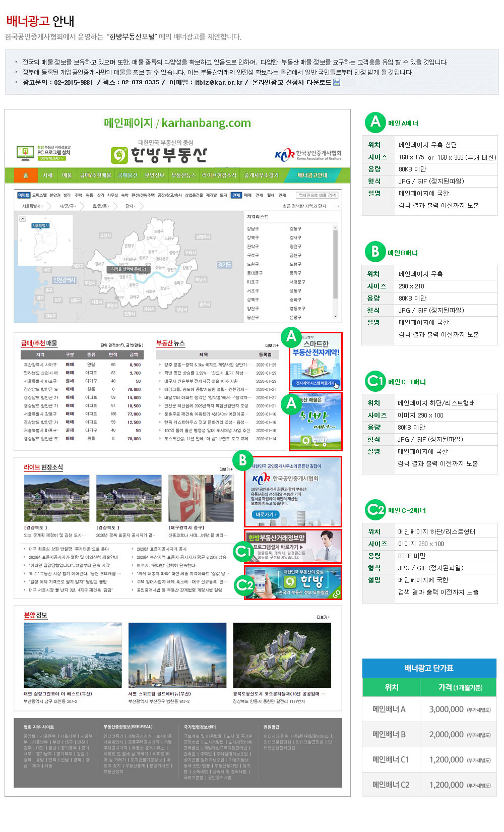Select the 오피스텔 property type tab
504x832 pixels.
[x=39, y=195]
